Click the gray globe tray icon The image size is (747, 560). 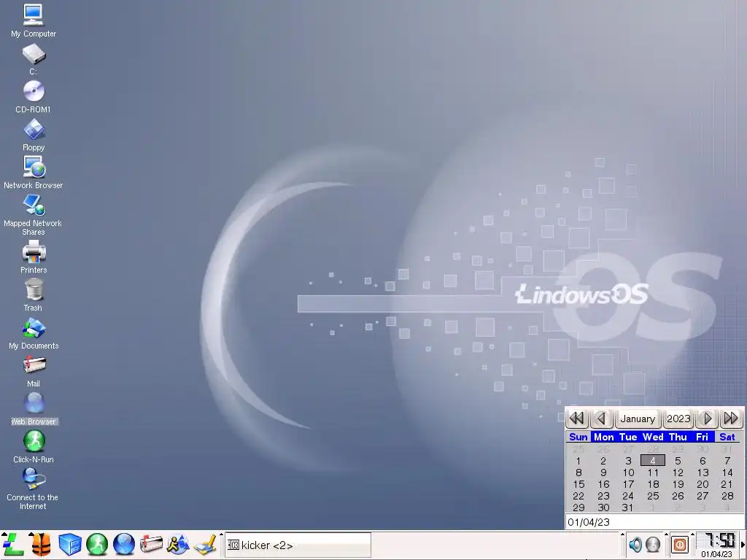[653, 544]
